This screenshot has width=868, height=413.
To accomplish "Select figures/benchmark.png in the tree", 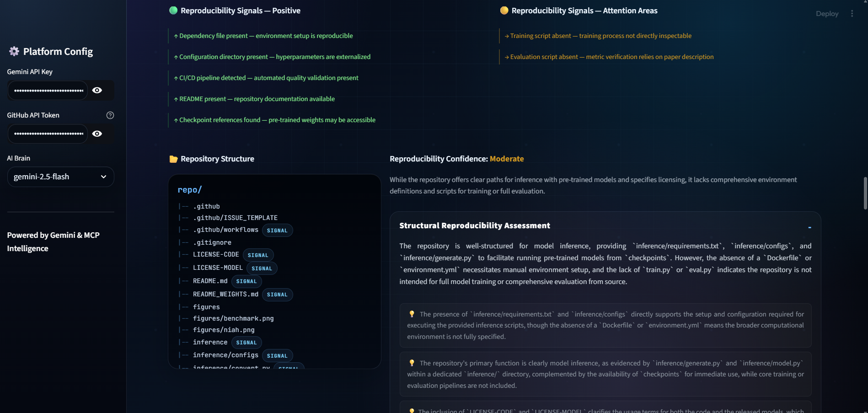I will click(x=233, y=318).
